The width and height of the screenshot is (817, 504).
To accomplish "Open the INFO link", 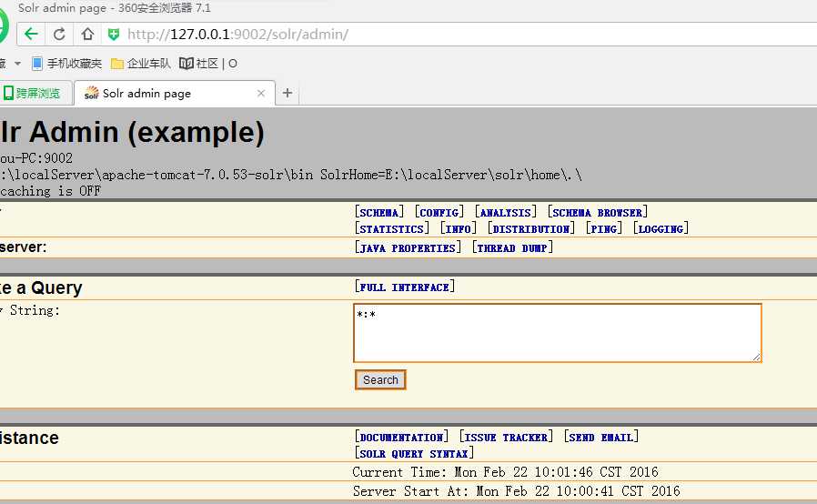I will point(459,229).
